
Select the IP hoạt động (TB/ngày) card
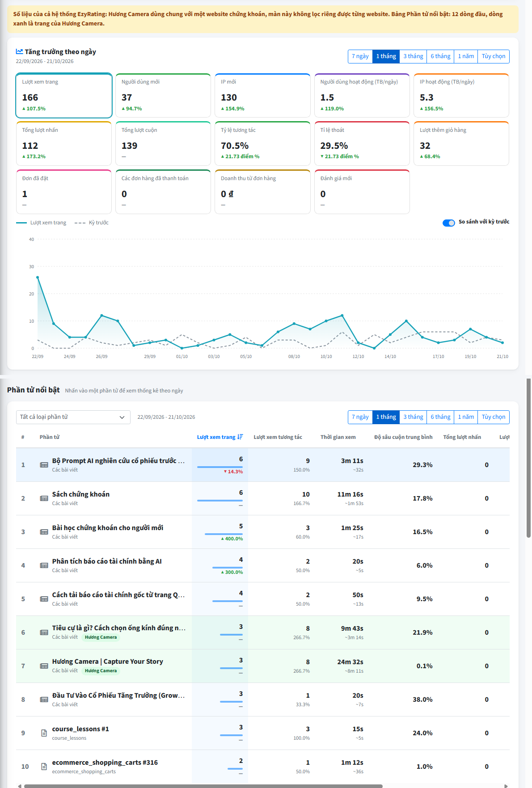coord(461,95)
